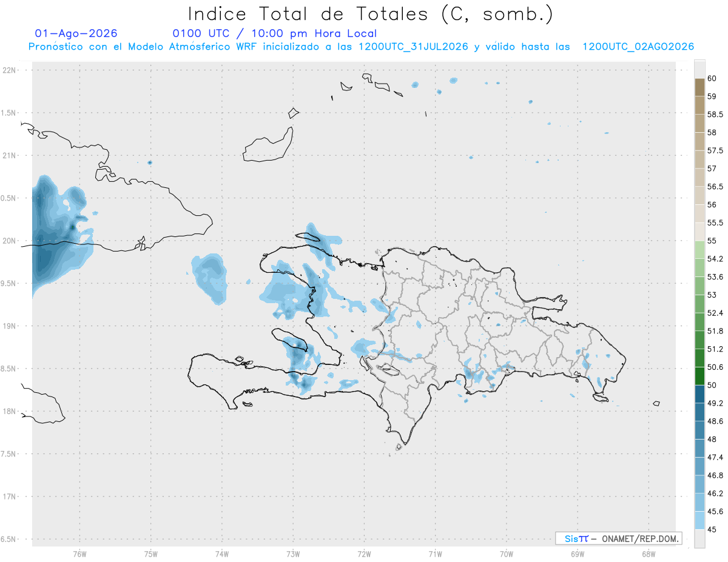Click the colorbar value '46.8'
This screenshot has height=562, width=728.
715,475
